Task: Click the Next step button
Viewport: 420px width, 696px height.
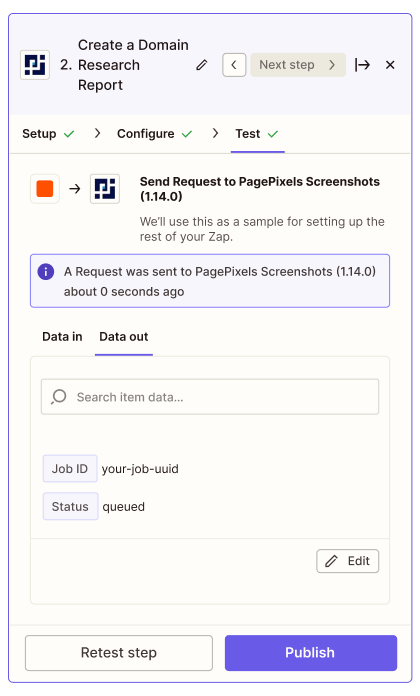Action: click(298, 65)
